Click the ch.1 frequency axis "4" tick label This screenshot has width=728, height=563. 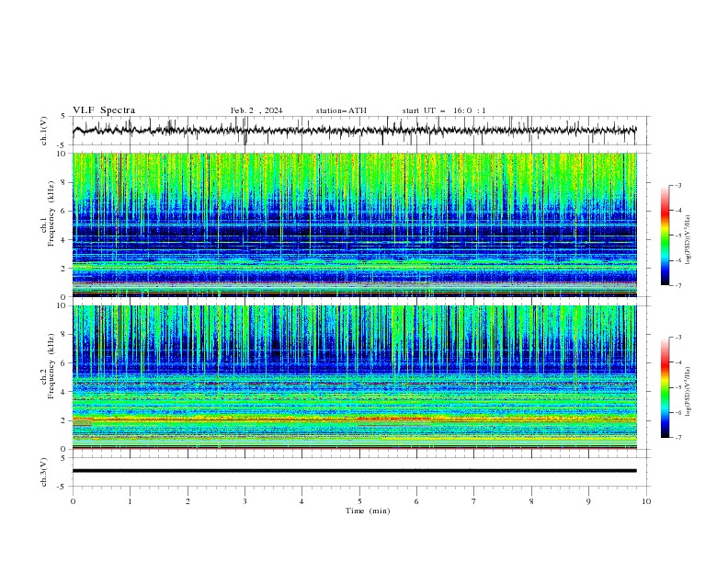[64, 240]
